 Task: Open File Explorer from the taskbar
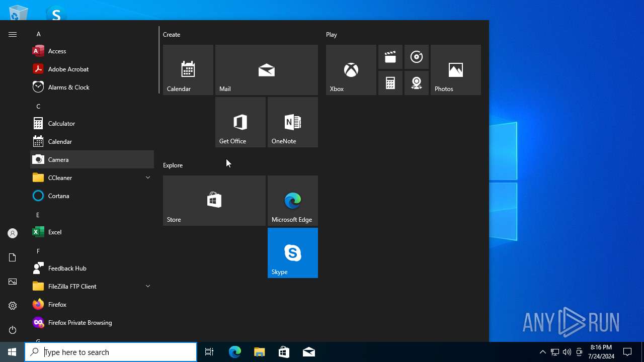tap(260, 352)
